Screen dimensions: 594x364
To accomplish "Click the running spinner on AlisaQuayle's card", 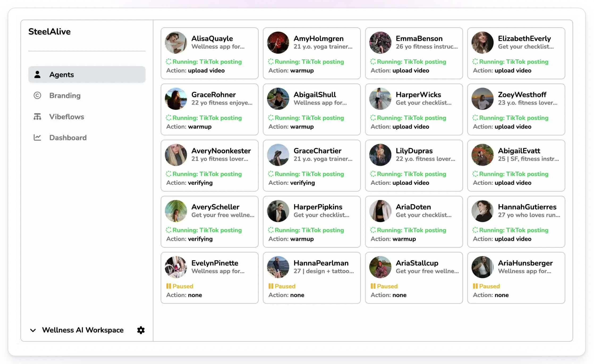I will tap(168, 62).
